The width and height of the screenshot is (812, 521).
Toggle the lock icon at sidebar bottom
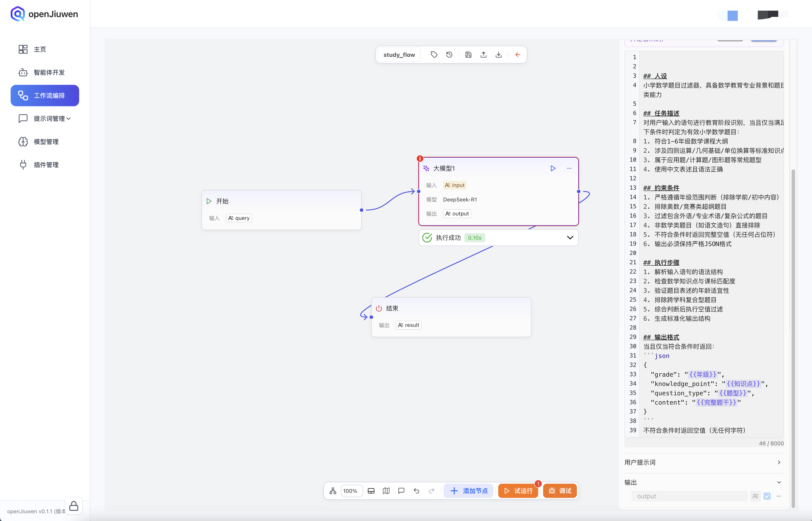(x=74, y=506)
